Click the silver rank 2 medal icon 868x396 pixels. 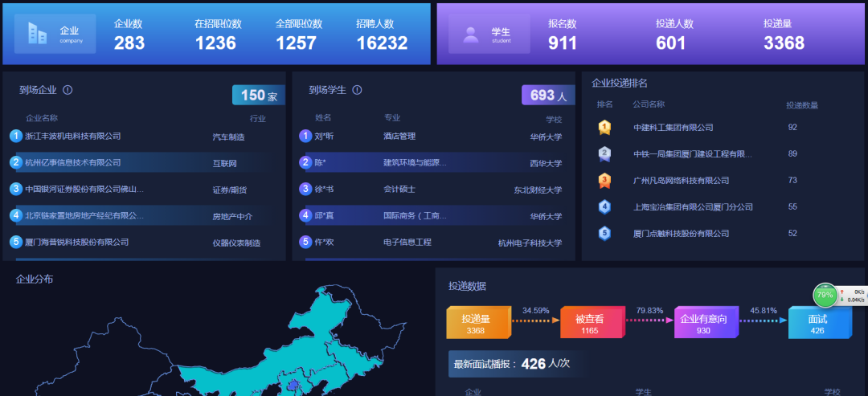[604, 153]
